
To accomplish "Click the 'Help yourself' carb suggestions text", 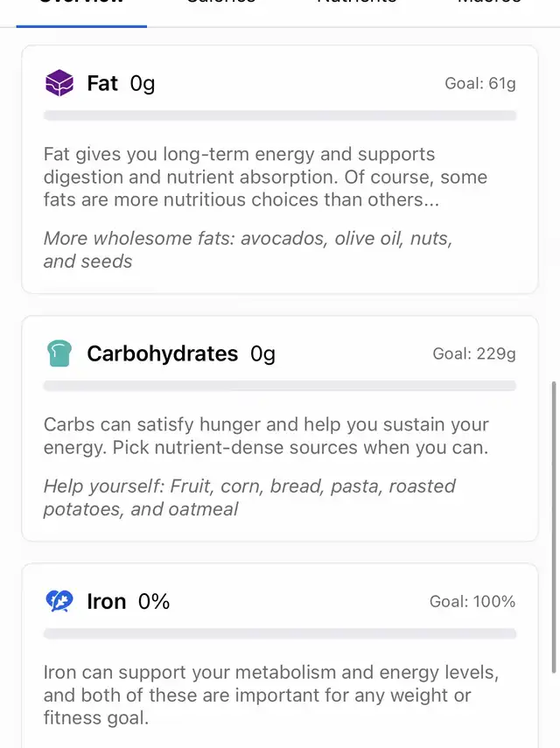I will [249, 497].
